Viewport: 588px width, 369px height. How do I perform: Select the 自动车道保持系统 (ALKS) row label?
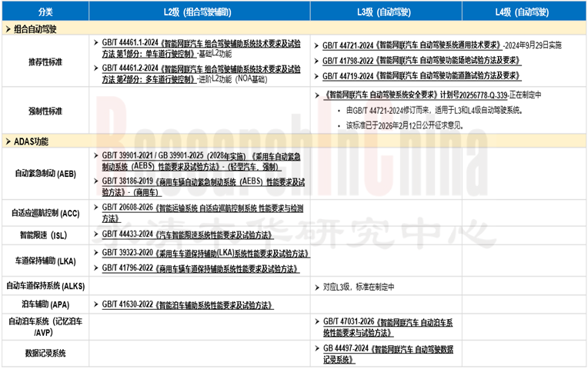(45, 286)
